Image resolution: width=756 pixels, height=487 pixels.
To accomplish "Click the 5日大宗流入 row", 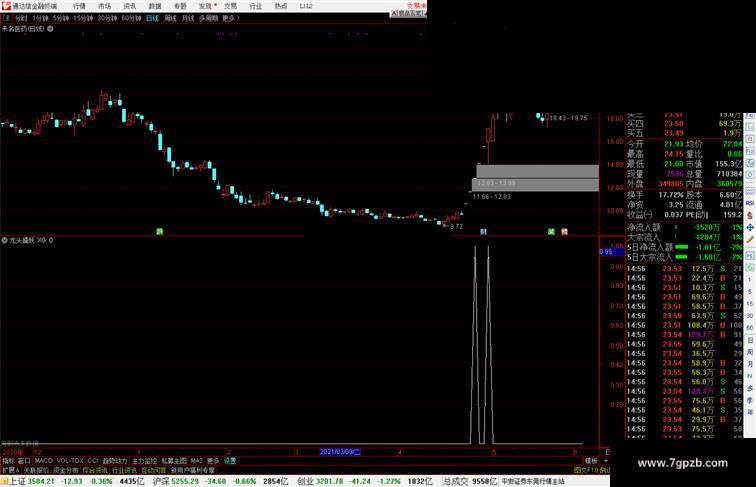I will (x=685, y=257).
